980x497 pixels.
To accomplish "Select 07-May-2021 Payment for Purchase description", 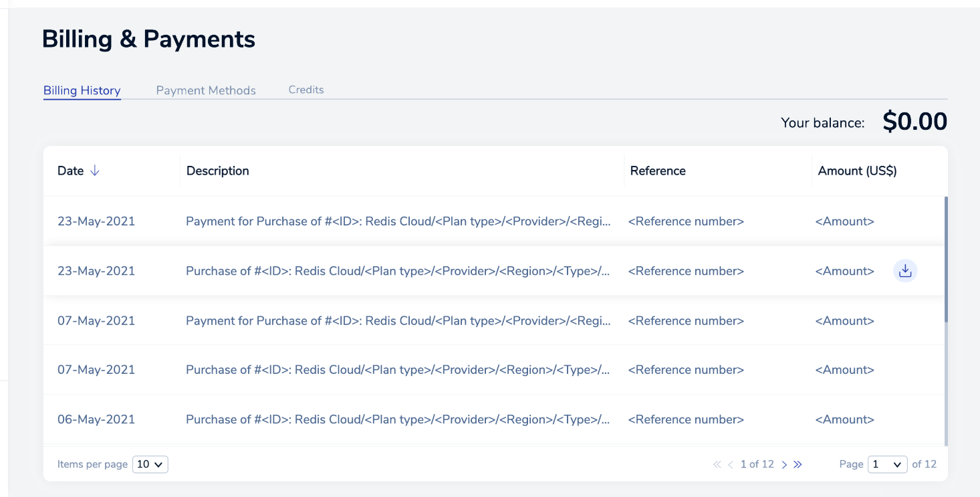I will pos(398,320).
